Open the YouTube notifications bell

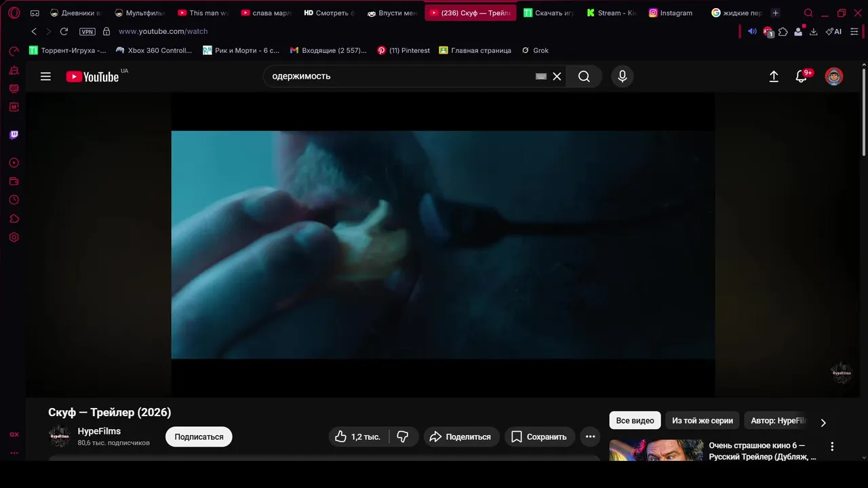click(x=802, y=77)
